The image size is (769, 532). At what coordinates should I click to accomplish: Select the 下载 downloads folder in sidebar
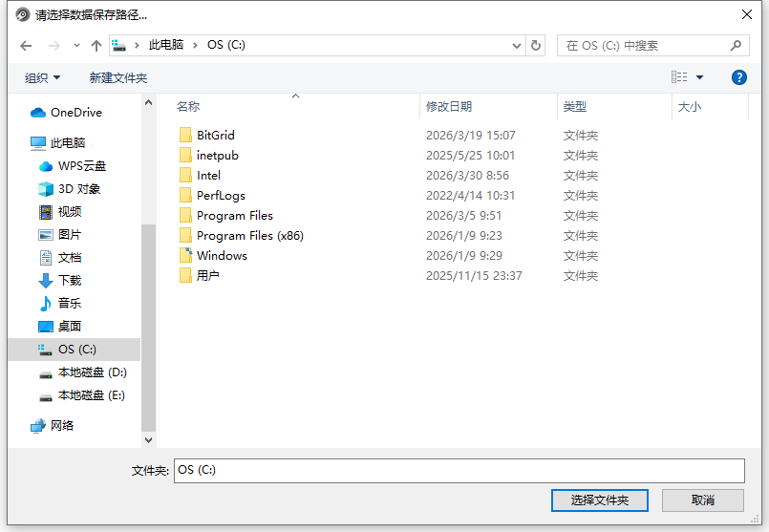[x=70, y=281]
